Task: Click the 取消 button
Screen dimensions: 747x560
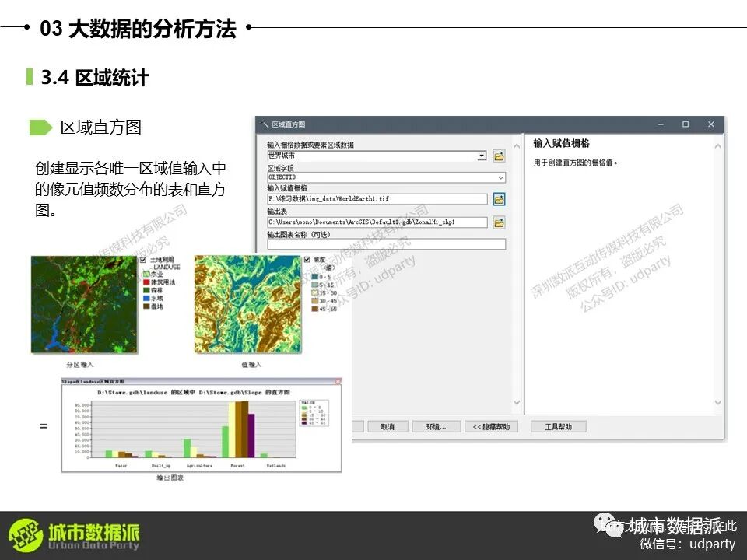Action: [x=387, y=427]
